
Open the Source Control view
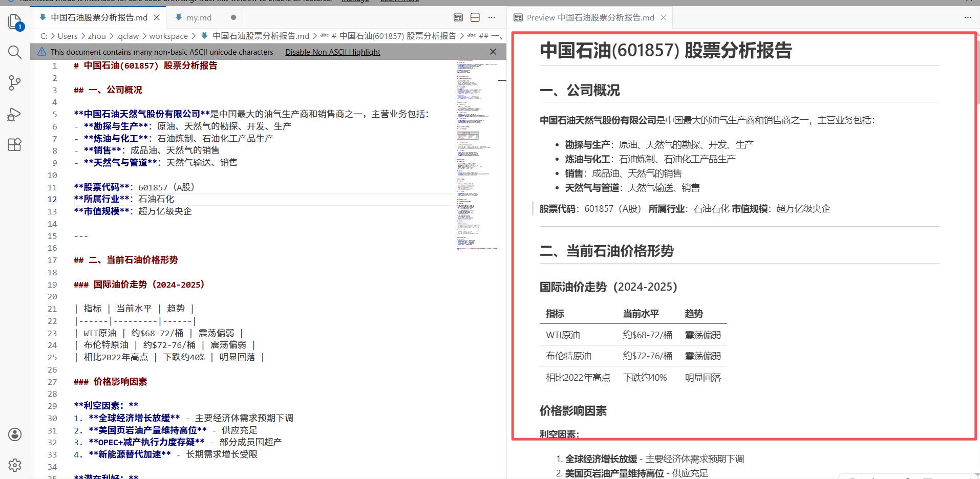coord(15,83)
